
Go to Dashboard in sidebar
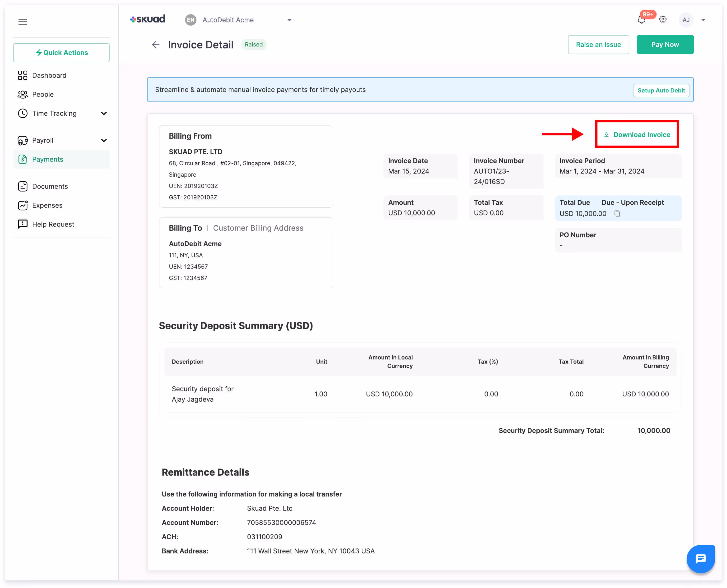(49, 76)
